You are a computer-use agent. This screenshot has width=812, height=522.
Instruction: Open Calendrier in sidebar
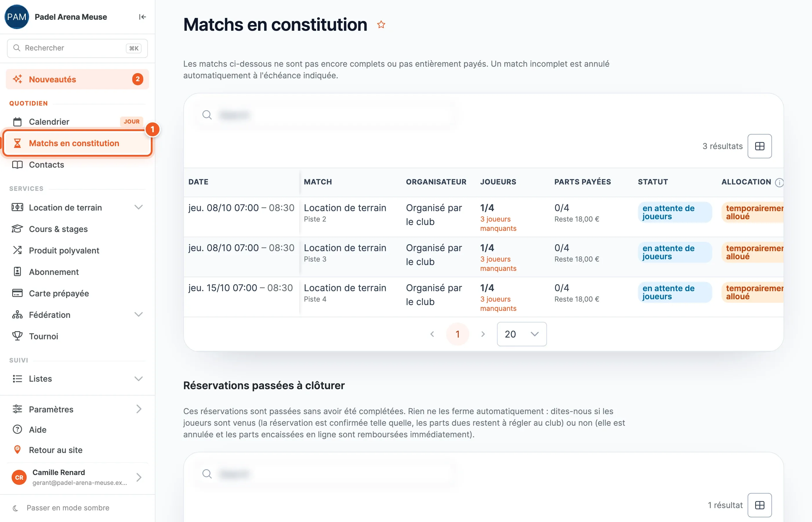(77, 122)
